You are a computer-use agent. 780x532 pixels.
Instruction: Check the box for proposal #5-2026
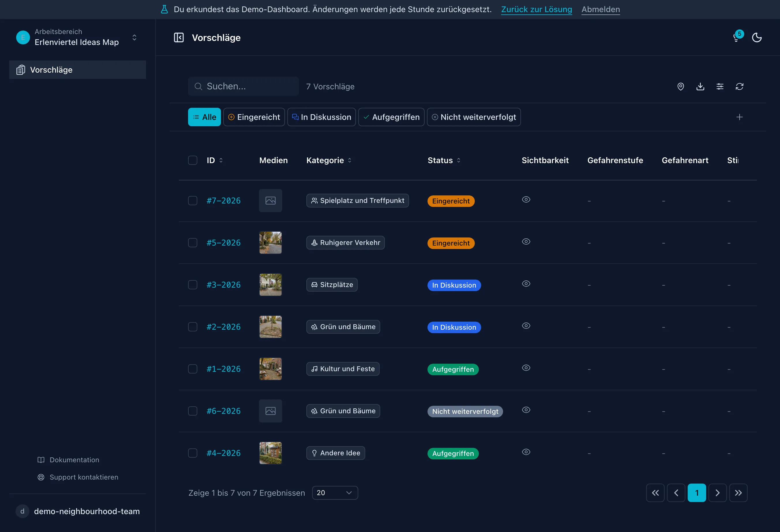[193, 243]
